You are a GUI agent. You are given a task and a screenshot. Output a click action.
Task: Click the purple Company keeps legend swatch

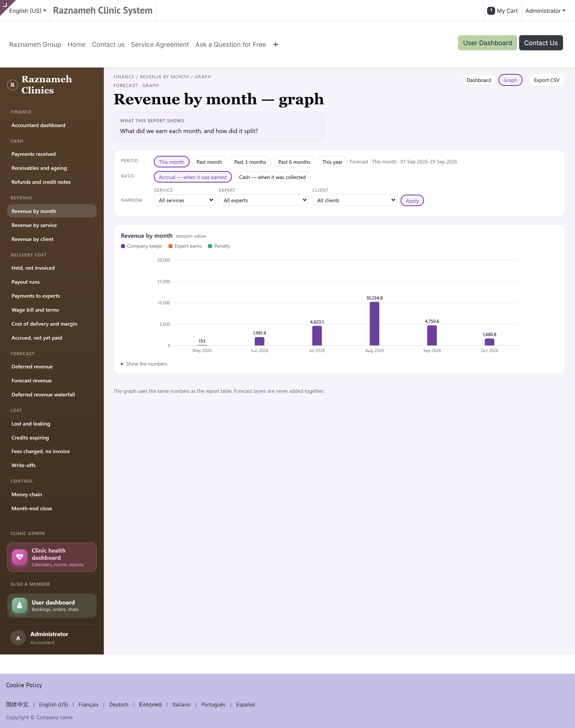[123, 246]
